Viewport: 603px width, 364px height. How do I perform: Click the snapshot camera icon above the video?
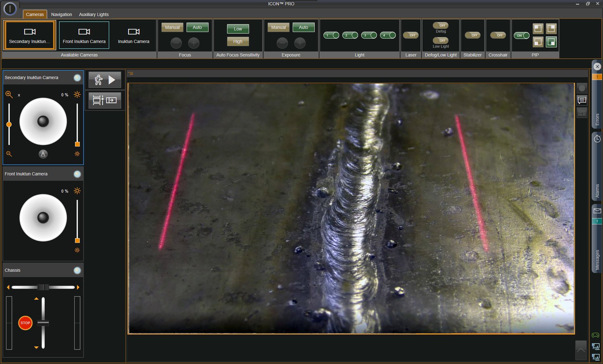pyautogui.click(x=582, y=100)
